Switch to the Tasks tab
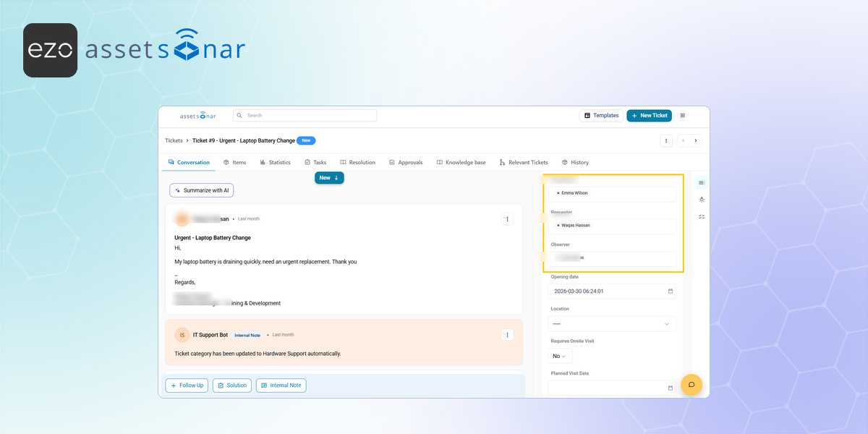 point(315,163)
